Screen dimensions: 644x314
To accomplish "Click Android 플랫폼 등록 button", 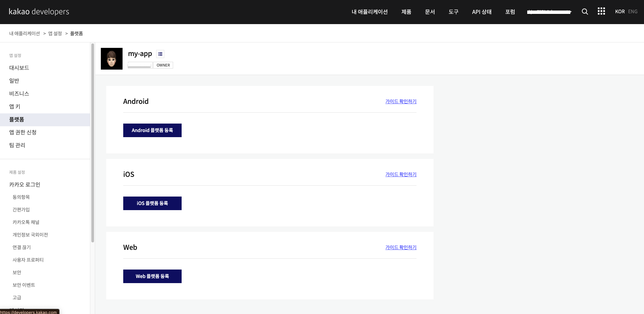I will click(152, 130).
